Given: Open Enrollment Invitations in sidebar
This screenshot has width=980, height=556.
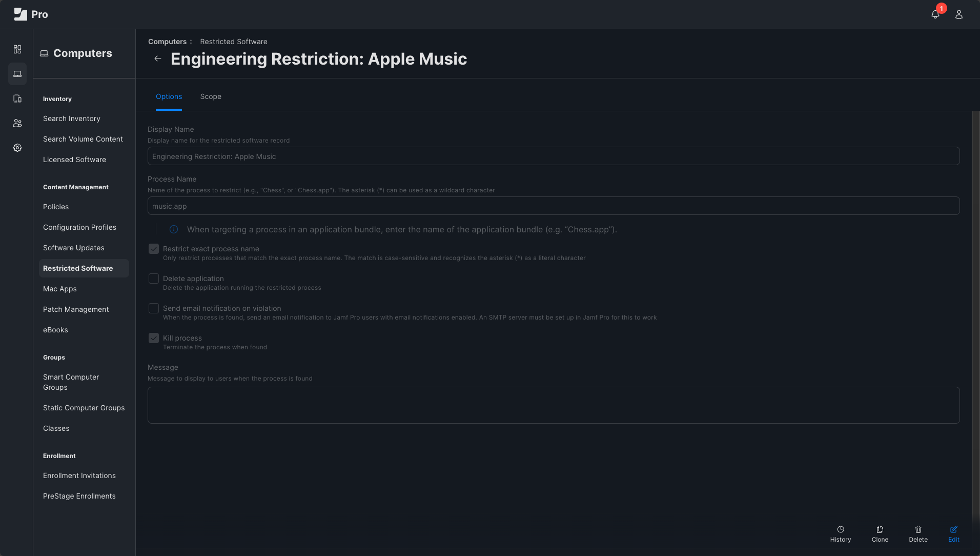Looking at the screenshot, I should tap(79, 475).
